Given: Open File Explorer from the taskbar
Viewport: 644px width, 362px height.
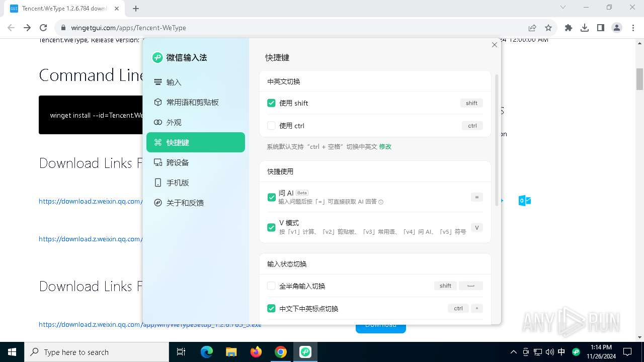Looking at the screenshot, I should coord(231,352).
